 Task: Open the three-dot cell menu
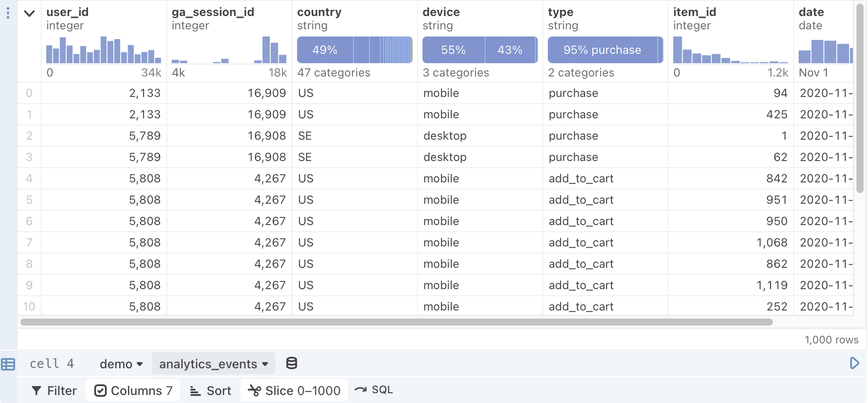8,13
